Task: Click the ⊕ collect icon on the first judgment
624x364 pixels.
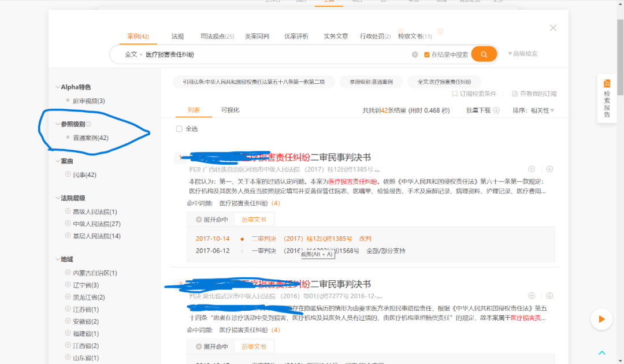Action: point(532,169)
